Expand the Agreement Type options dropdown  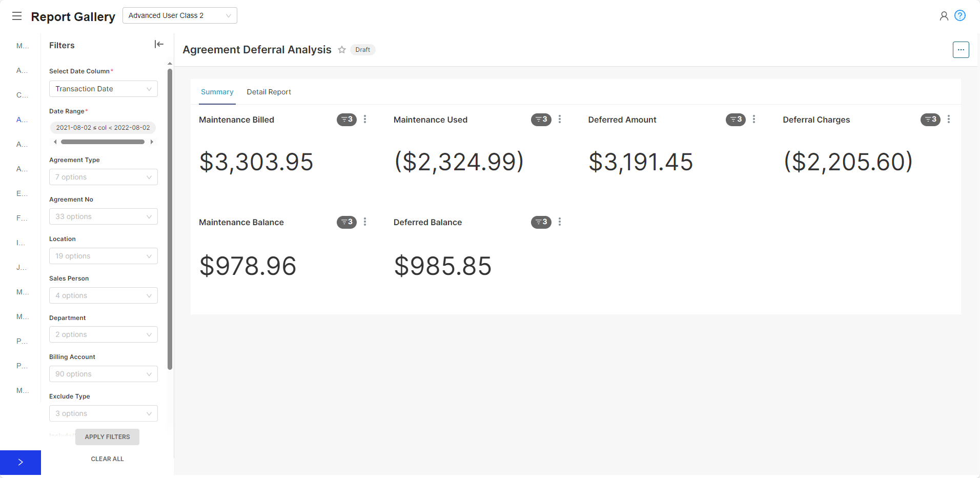(103, 177)
